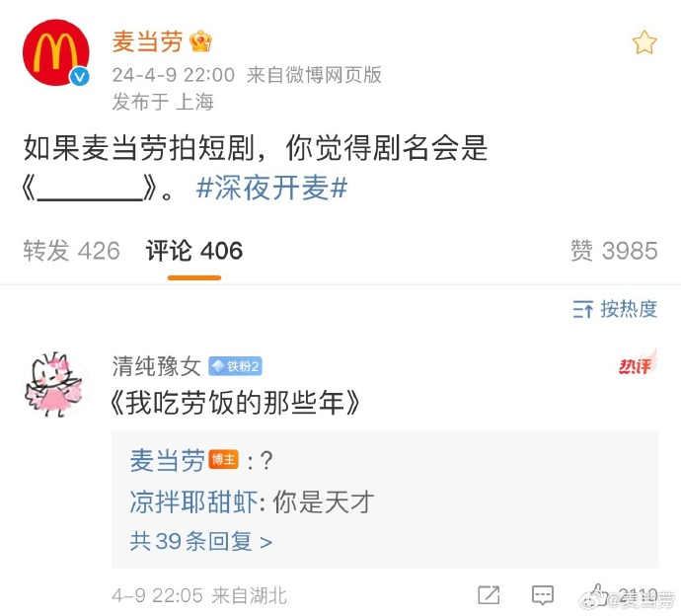Open the 按热度 sort dropdown
681x616 pixels.
[615, 309]
